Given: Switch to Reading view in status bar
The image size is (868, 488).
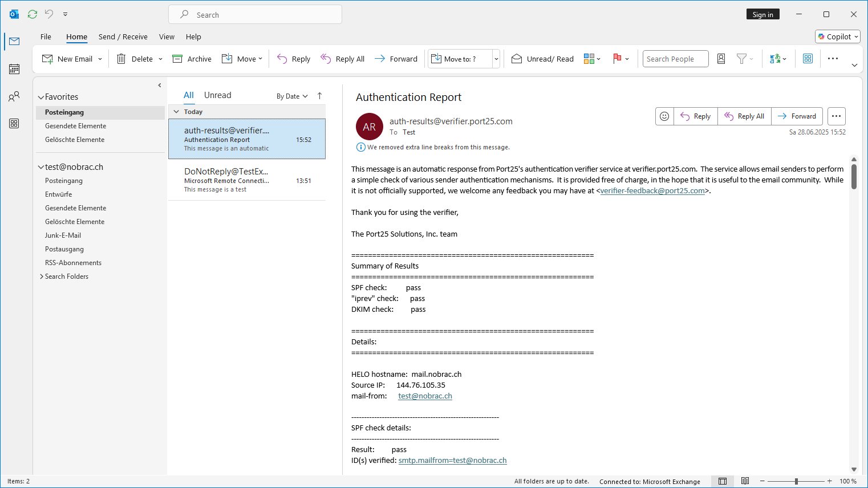Looking at the screenshot, I should coord(745,481).
